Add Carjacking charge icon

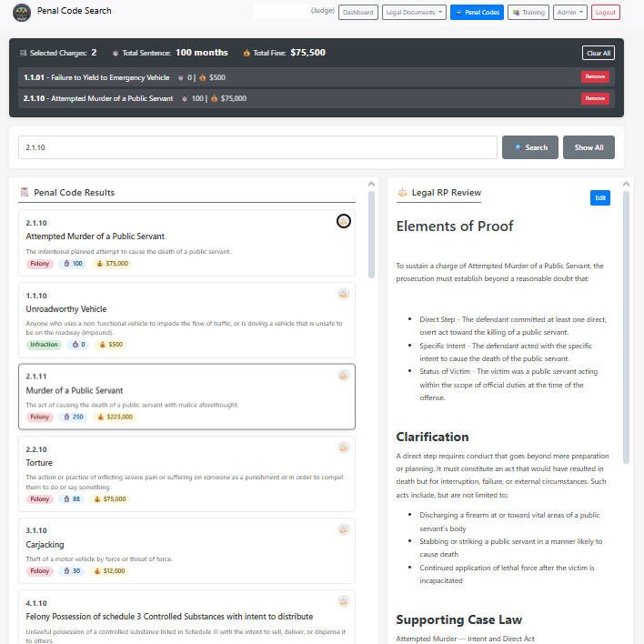pyautogui.click(x=343, y=529)
